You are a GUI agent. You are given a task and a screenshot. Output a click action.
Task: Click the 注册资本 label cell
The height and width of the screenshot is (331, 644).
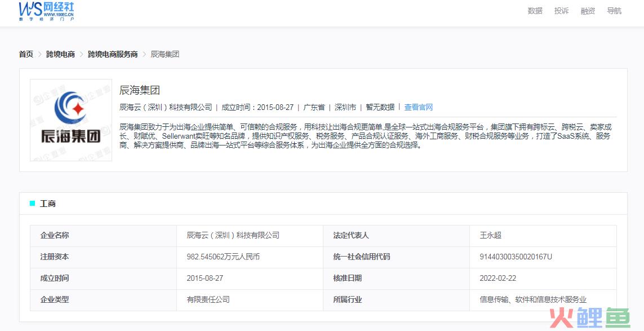[x=104, y=257]
